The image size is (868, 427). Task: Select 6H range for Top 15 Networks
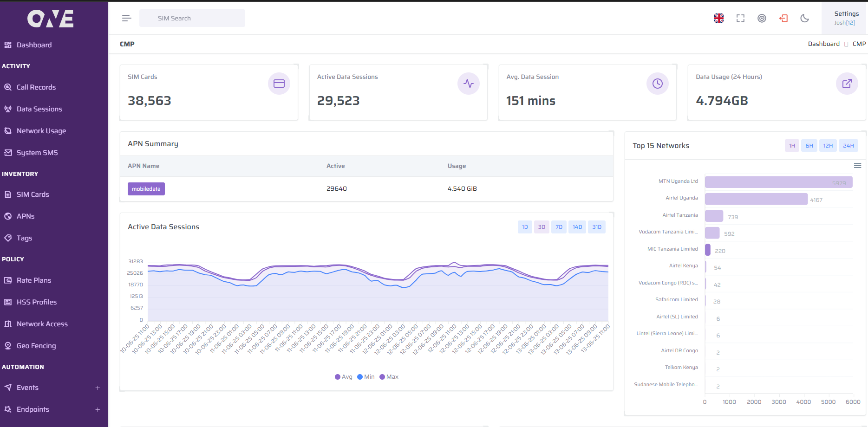809,146
